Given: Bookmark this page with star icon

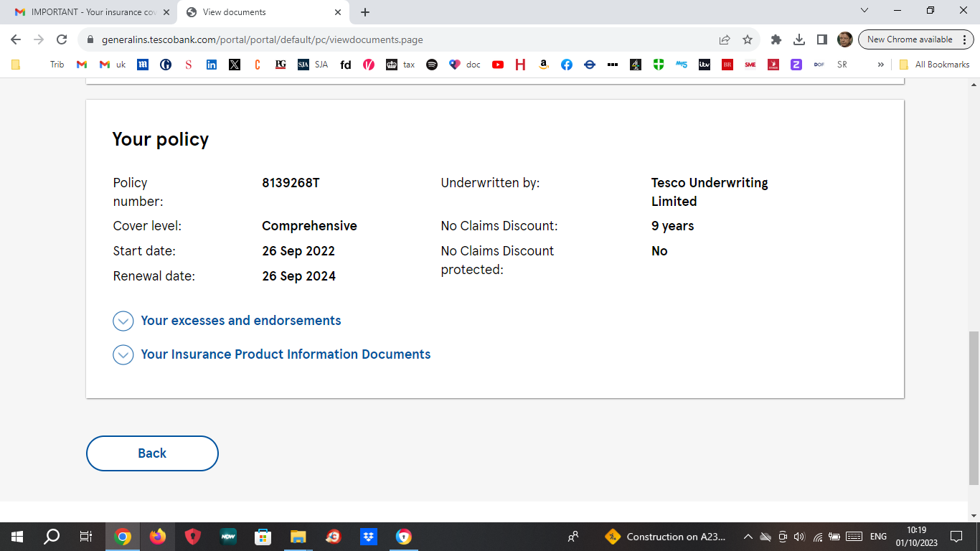Looking at the screenshot, I should tap(748, 39).
